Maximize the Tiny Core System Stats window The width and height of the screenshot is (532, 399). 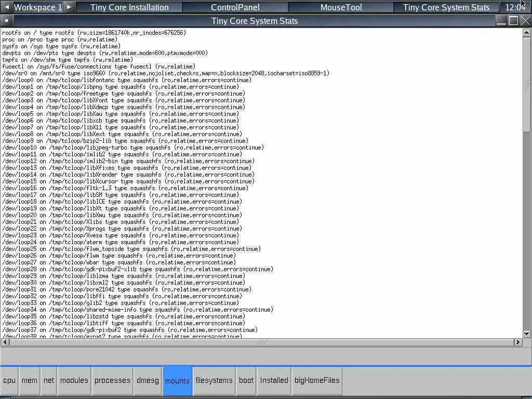pyautogui.click(x=513, y=21)
